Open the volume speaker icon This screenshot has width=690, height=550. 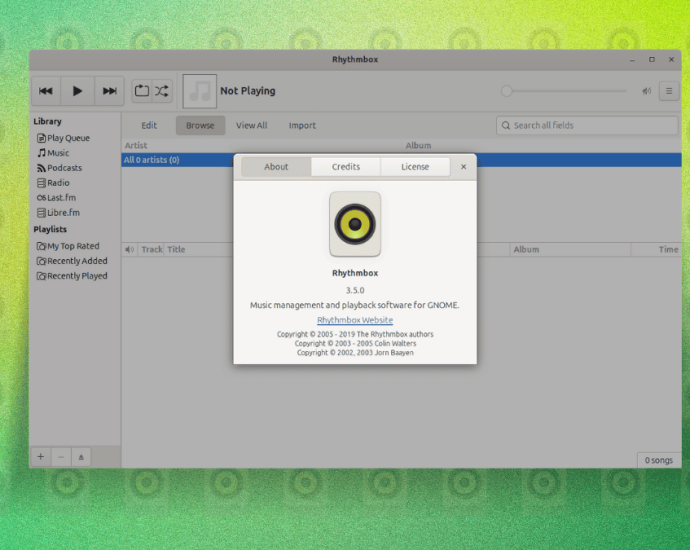pyautogui.click(x=646, y=91)
